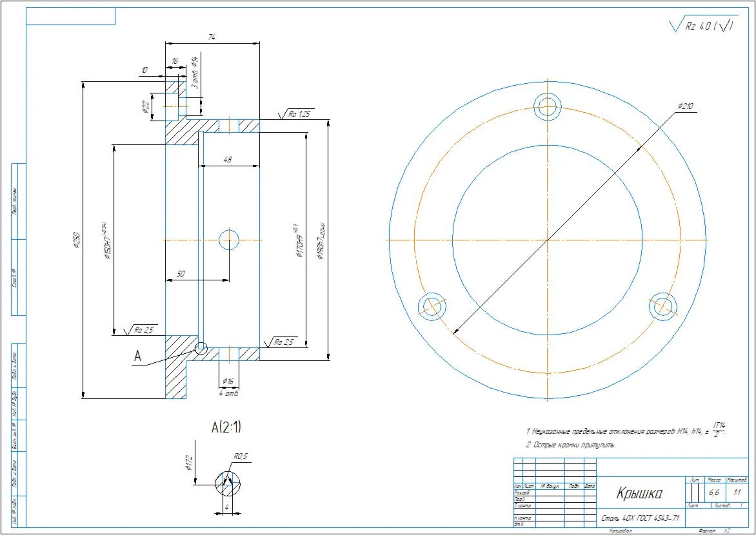Image resolution: width=756 pixels, height=535 pixels.
Task: Click the 'Т.контр.' row label
Action: coord(522,505)
